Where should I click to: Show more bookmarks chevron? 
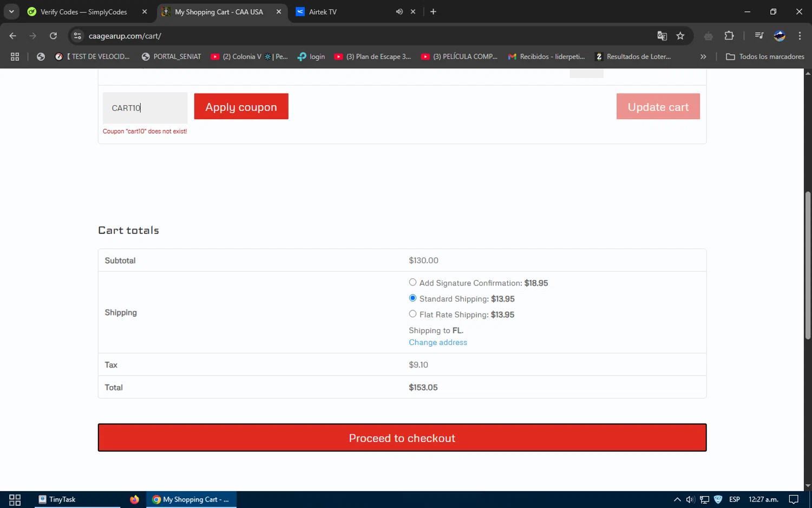[703, 56]
